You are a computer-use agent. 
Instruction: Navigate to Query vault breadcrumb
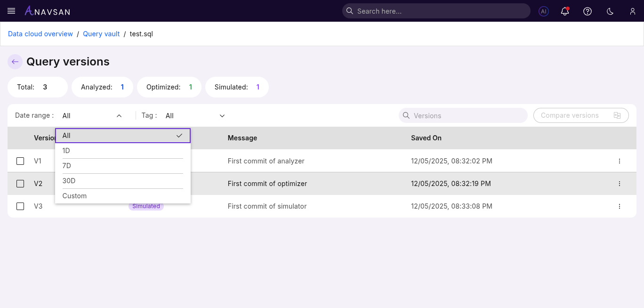click(x=101, y=33)
